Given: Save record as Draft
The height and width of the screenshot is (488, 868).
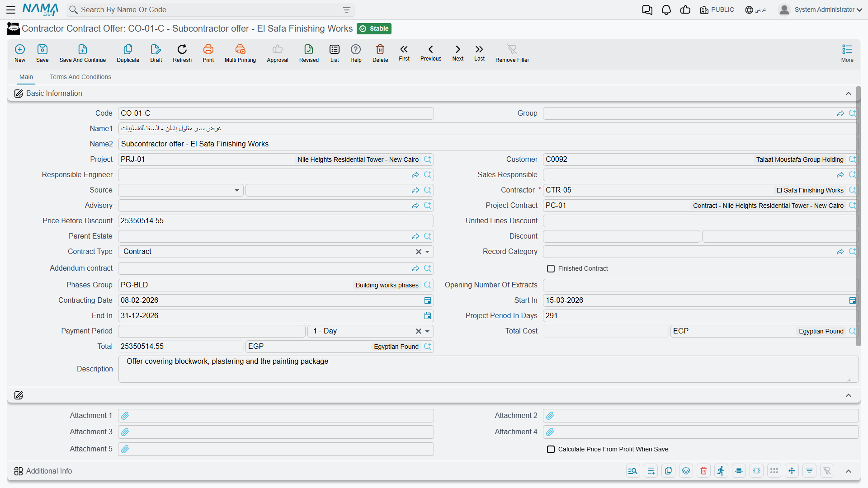Looking at the screenshot, I should click(x=156, y=53).
